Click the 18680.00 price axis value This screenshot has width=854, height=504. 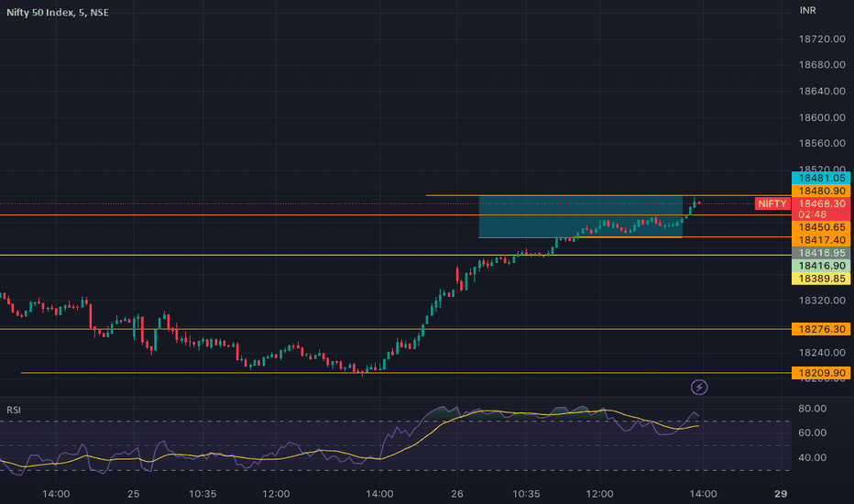coord(822,65)
